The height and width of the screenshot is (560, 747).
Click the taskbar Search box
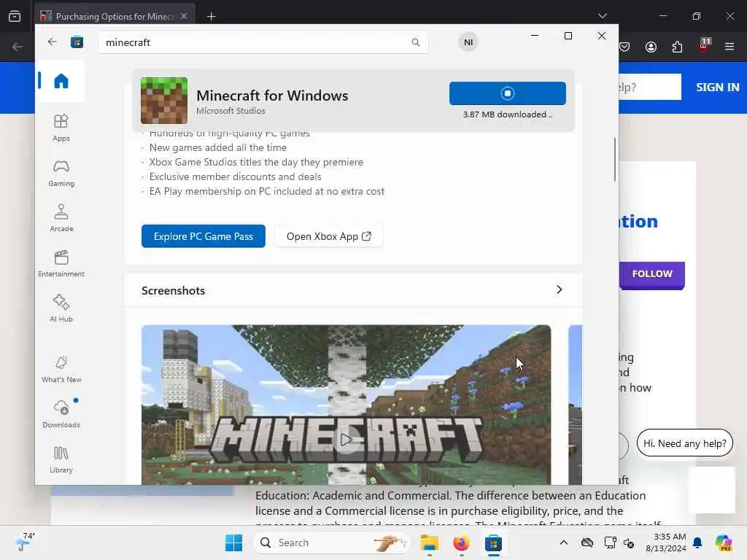[x=332, y=542]
